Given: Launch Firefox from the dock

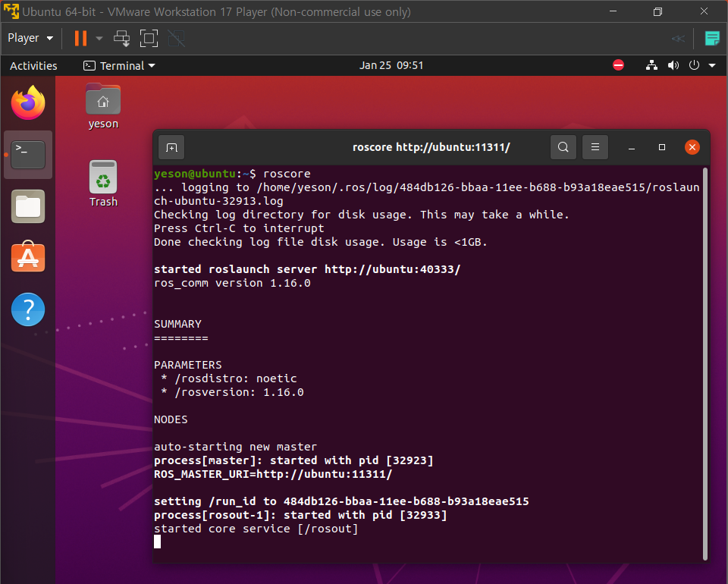Looking at the screenshot, I should pyautogui.click(x=28, y=102).
